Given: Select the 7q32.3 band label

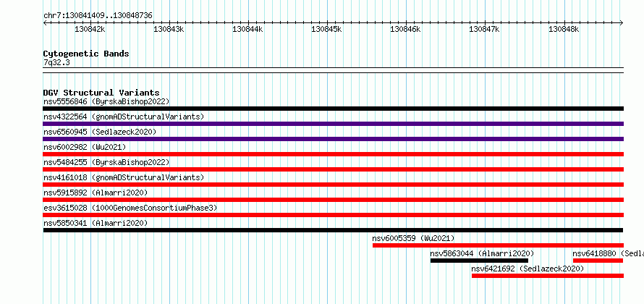Looking at the screenshot, I should click(x=56, y=62).
